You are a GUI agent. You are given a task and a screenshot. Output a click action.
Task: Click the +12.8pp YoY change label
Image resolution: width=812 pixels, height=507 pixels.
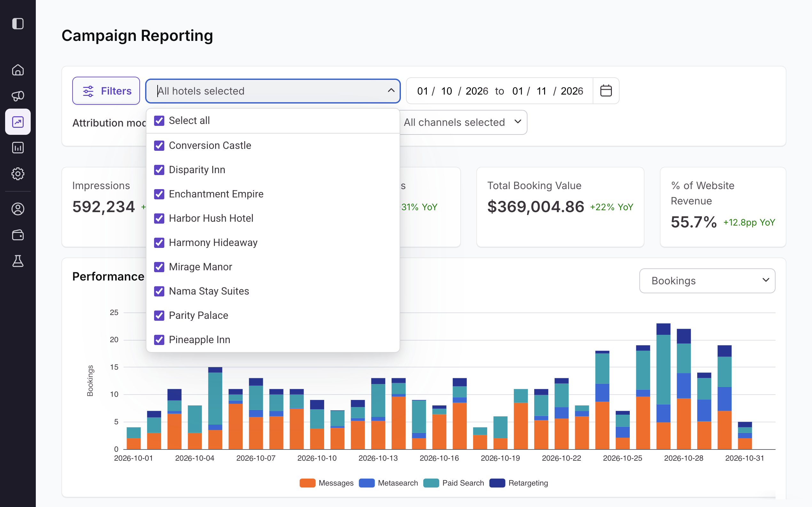[x=749, y=223]
